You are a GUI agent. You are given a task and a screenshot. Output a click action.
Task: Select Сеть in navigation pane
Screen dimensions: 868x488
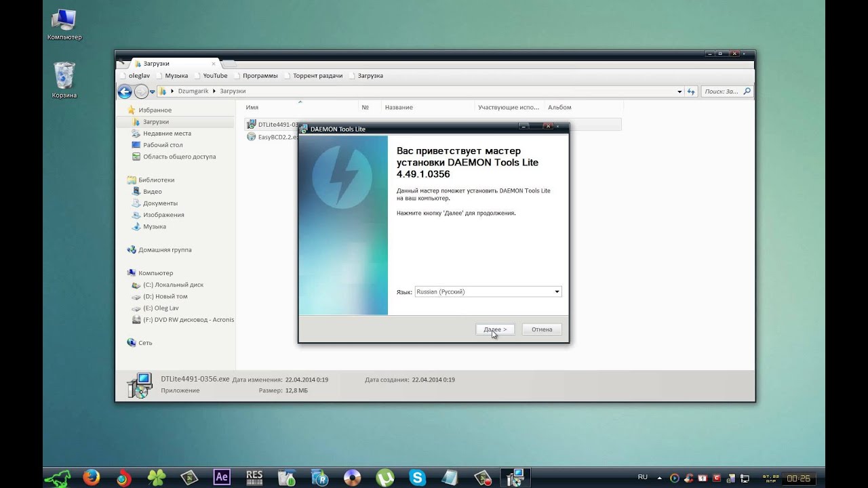[x=145, y=343]
